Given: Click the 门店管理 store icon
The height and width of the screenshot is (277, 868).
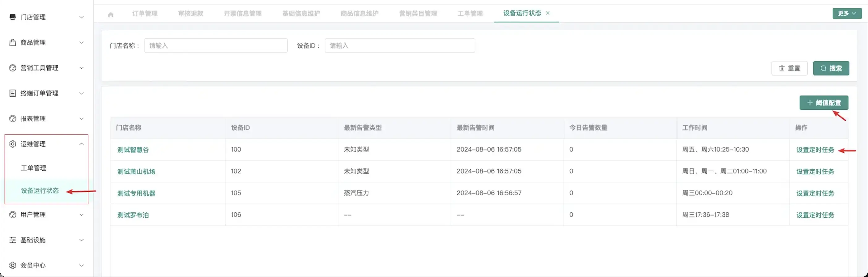Looking at the screenshot, I should coord(12,17).
